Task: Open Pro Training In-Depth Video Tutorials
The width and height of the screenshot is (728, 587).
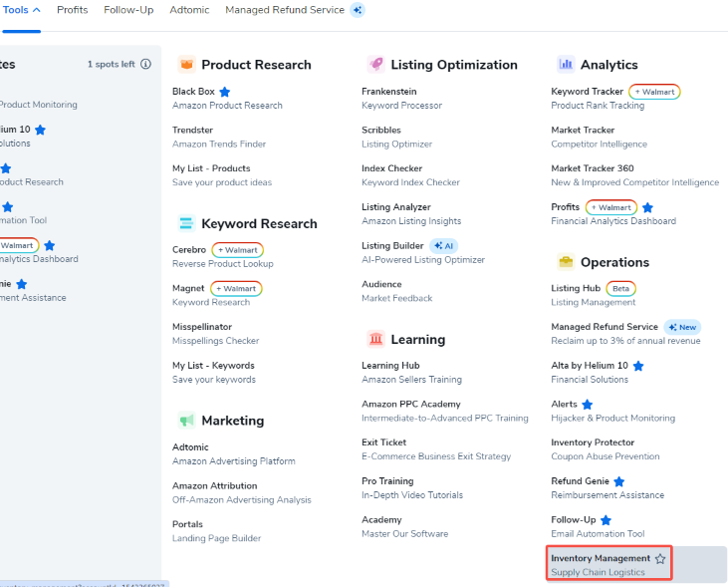Action: click(x=412, y=488)
